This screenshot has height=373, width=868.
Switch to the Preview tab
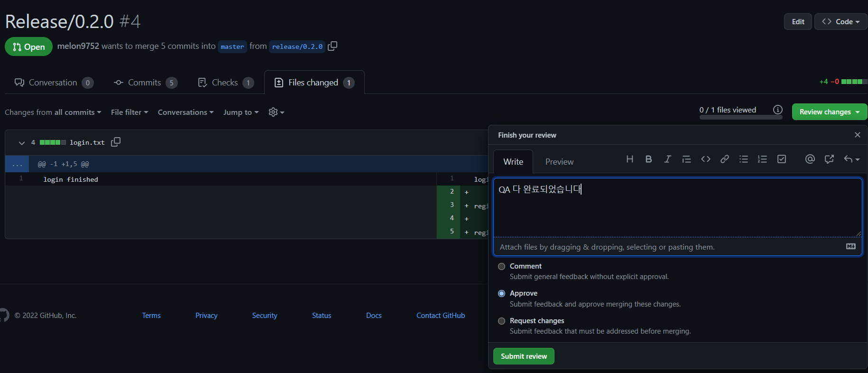coord(559,162)
